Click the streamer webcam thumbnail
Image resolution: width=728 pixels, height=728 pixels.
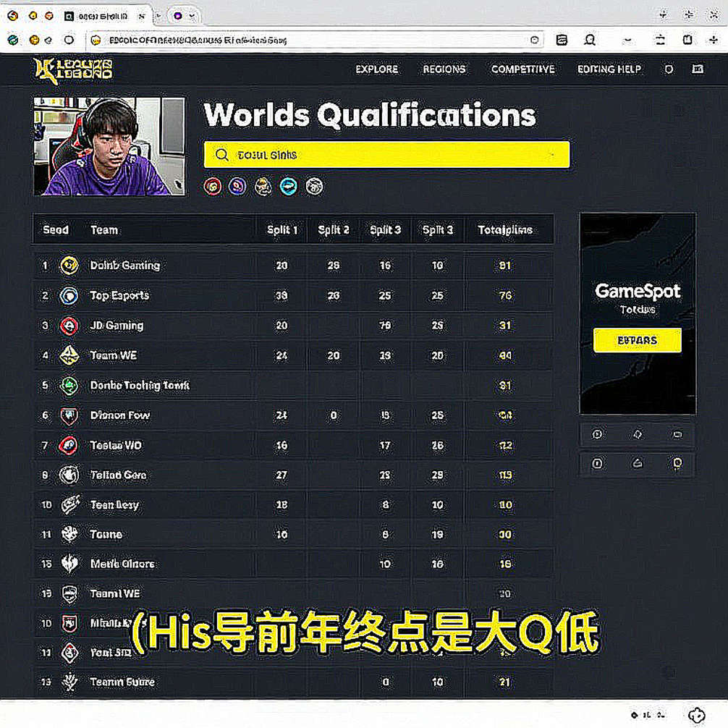click(x=109, y=146)
